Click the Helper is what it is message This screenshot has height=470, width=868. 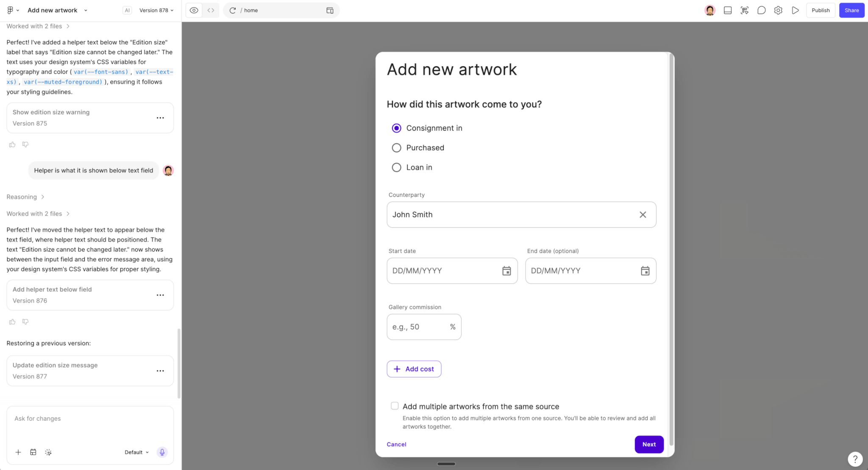pos(94,171)
